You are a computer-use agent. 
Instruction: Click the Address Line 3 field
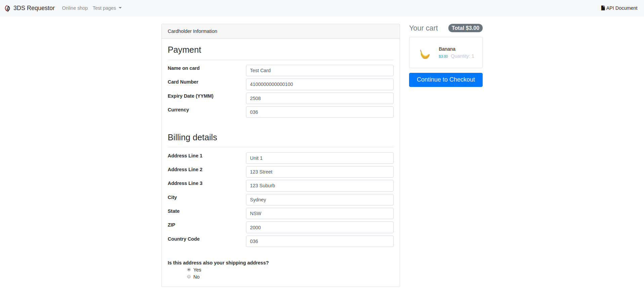coord(319,186)
